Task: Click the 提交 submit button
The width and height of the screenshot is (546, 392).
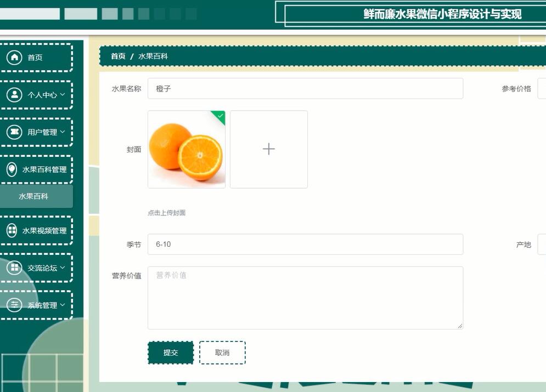Action: [x=171, y=353]
